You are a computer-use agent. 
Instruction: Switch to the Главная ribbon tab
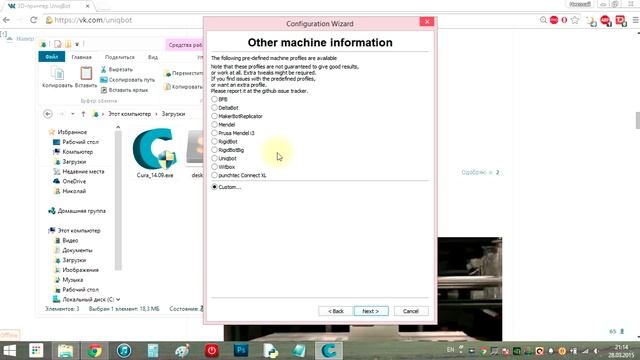(81, 57)
